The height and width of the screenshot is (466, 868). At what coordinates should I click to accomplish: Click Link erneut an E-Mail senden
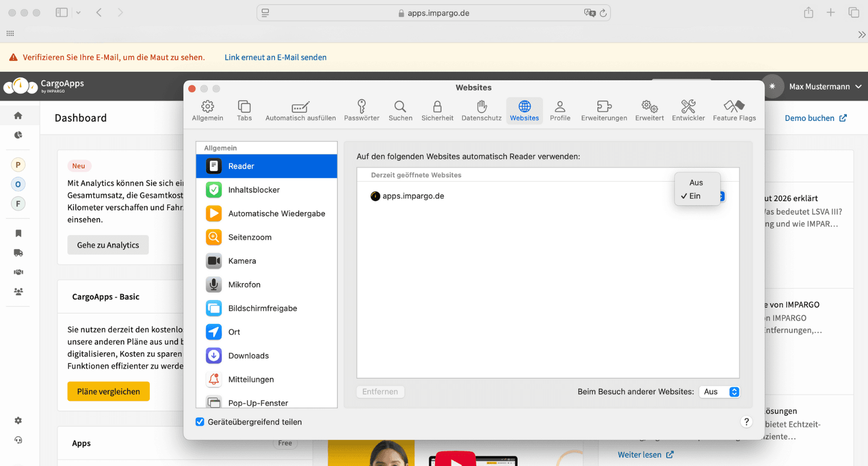[x=276, y=58]
